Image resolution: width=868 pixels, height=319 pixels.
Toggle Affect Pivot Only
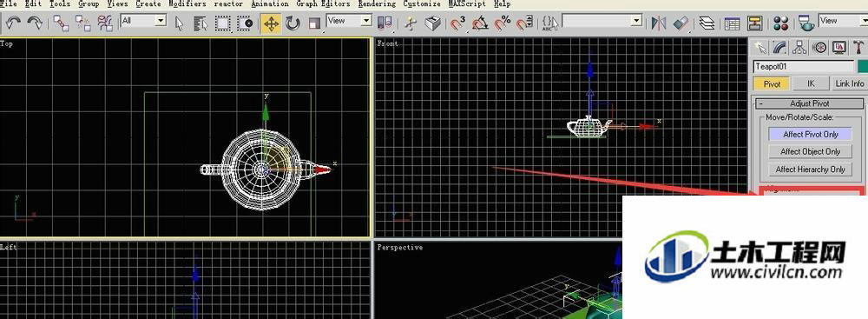[x=811, y=134]
